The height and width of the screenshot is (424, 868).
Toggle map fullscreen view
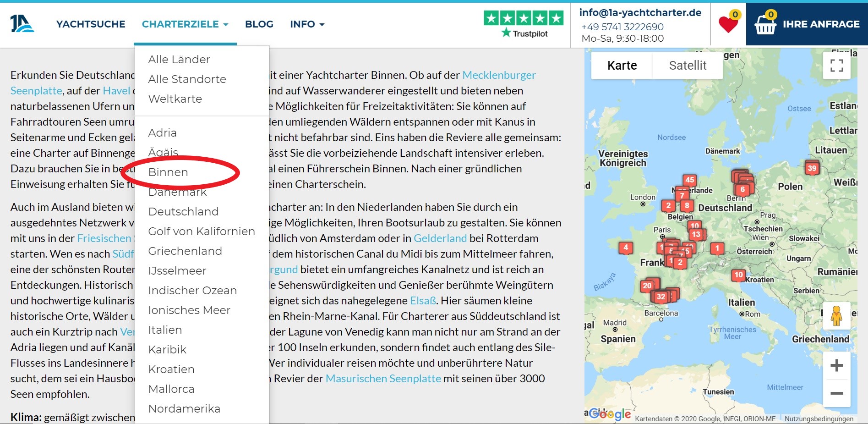(x=836, y=66)
